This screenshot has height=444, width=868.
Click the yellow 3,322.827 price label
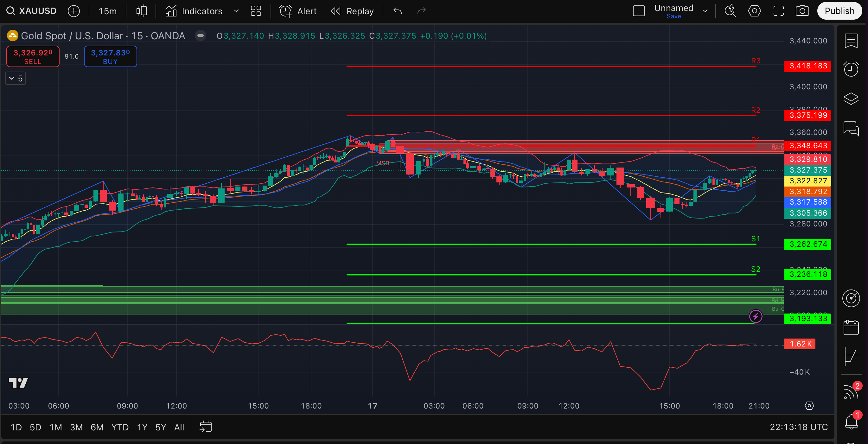808,181
